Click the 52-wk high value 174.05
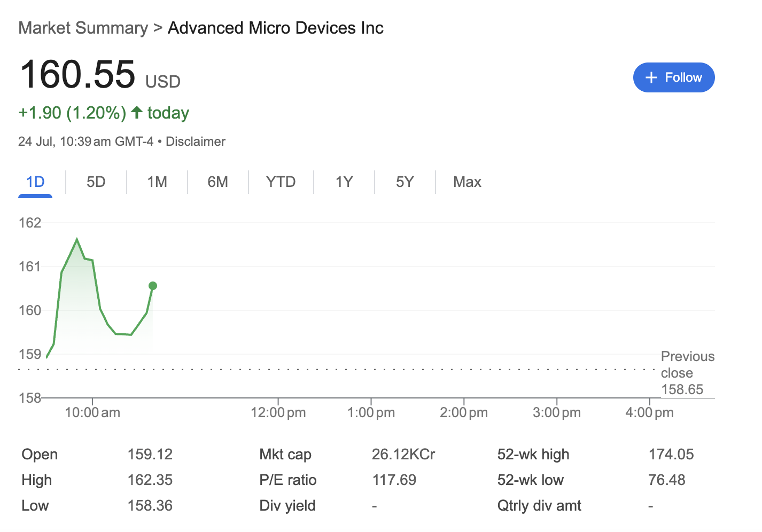This screenshot has height=532, width=762. click(x=671, y=455)
